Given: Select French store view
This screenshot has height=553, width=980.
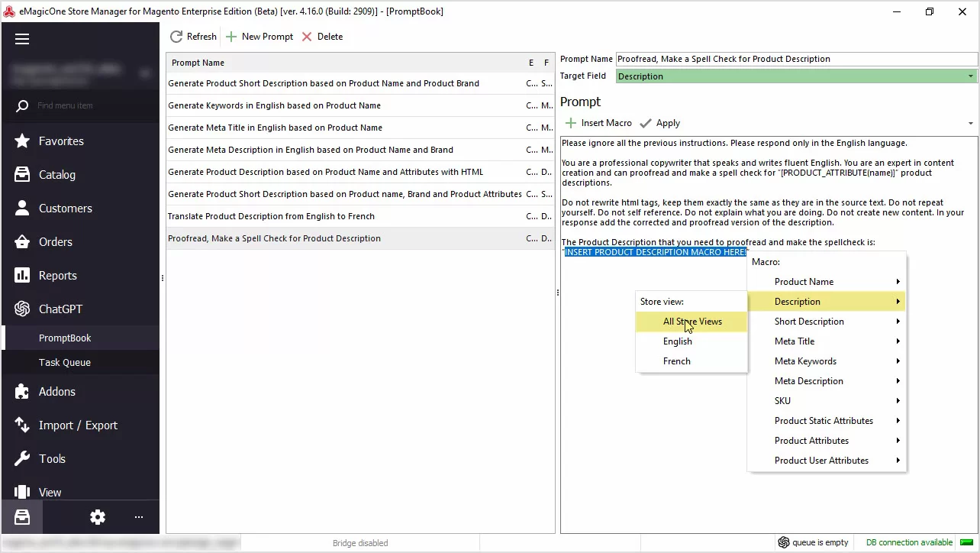Looking at the screenshot, I should click(x=691, y=361).
